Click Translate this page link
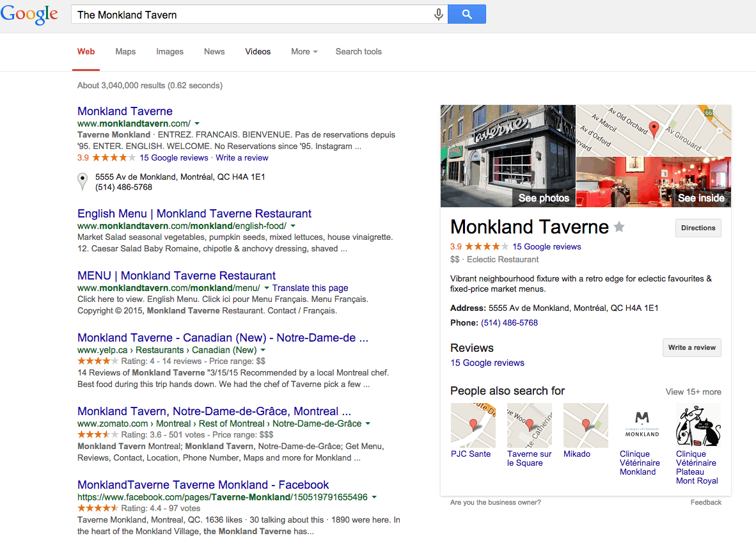The height and width of the screenshot is (538, 756). [310, 288]
